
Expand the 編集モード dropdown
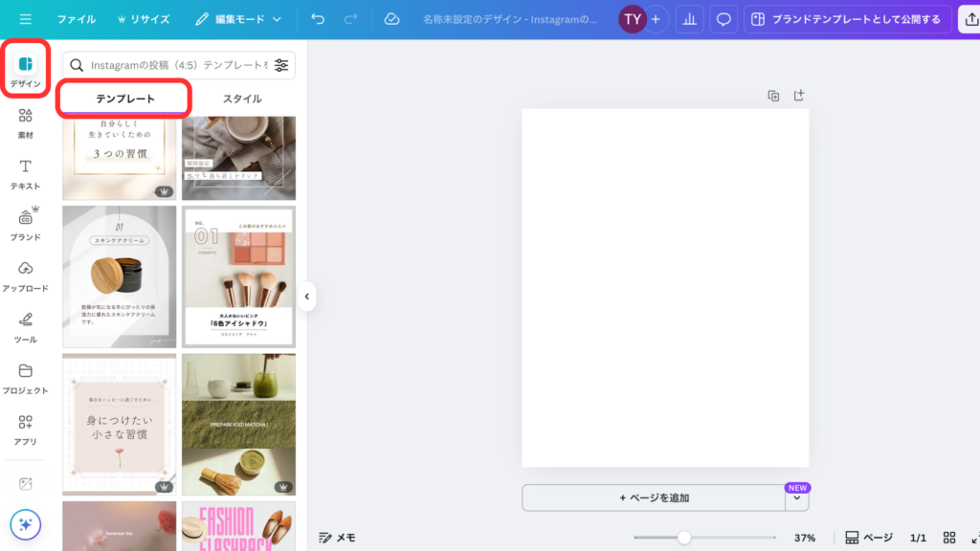(x=238, y=19)
